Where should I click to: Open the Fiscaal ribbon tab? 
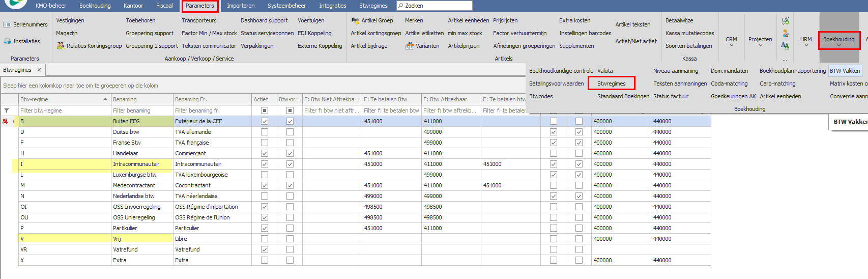(x=164, y=6)
